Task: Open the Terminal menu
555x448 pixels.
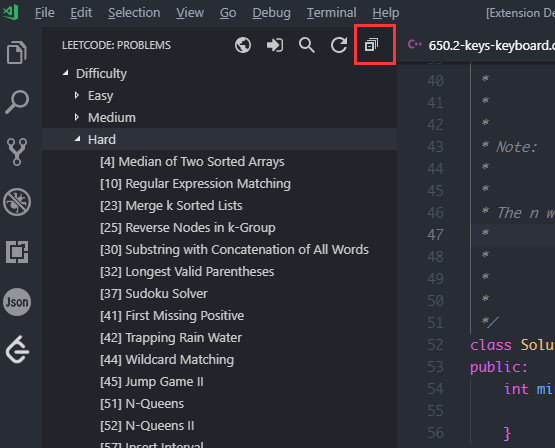Action: [x=331, y=13]
